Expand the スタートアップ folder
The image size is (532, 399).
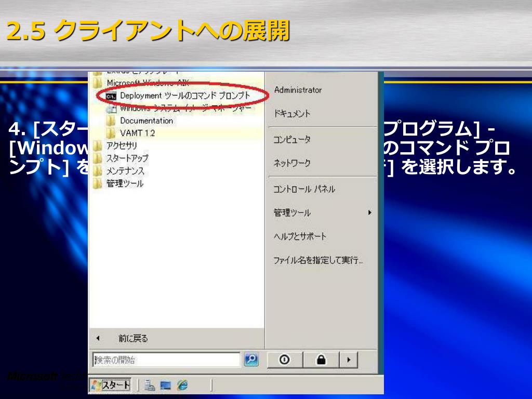pos(121,158)
